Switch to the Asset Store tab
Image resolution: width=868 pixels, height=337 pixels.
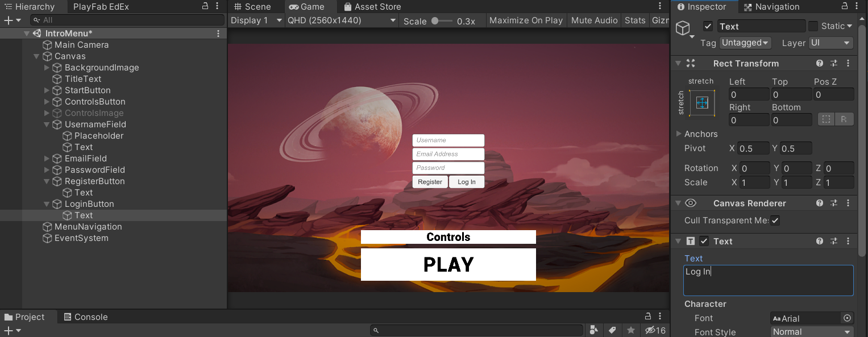point(372,7)
